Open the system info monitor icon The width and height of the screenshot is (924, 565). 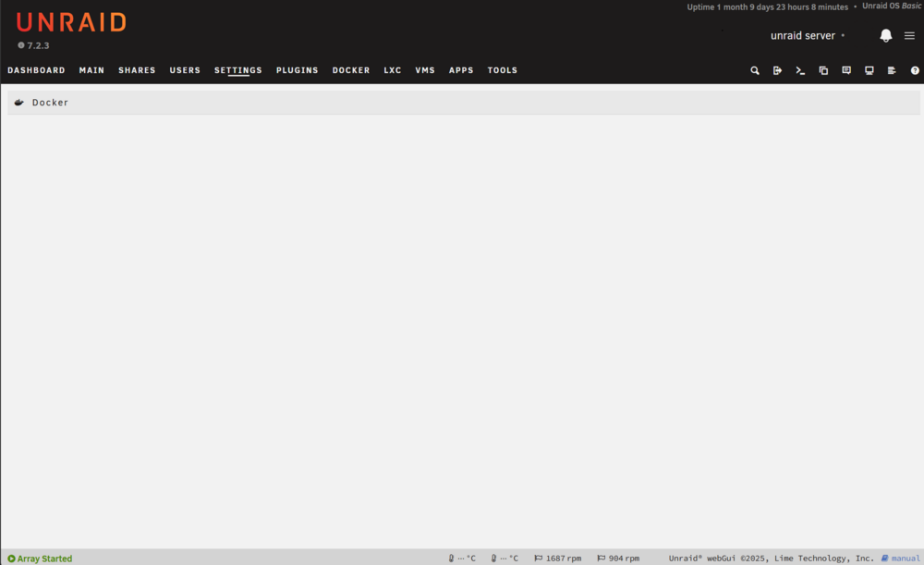[x=869, y=70]
